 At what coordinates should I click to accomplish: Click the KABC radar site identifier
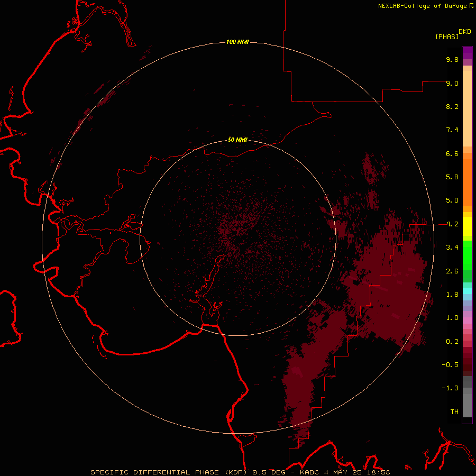(310, 472)
